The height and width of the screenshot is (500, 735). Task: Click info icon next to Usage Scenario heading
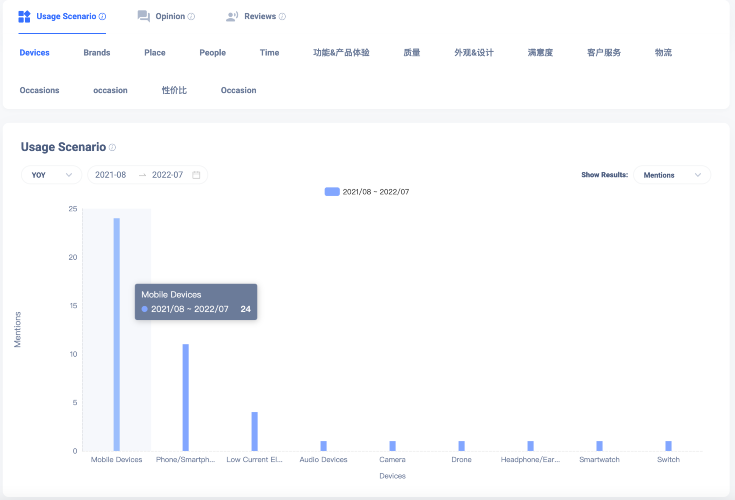(x=112, y=147)
